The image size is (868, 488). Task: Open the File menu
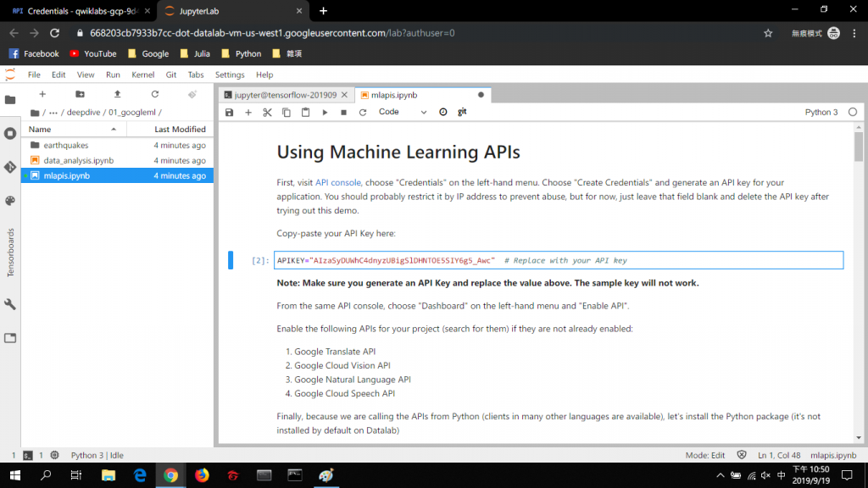pyautogui.click(x=34, y=75)
